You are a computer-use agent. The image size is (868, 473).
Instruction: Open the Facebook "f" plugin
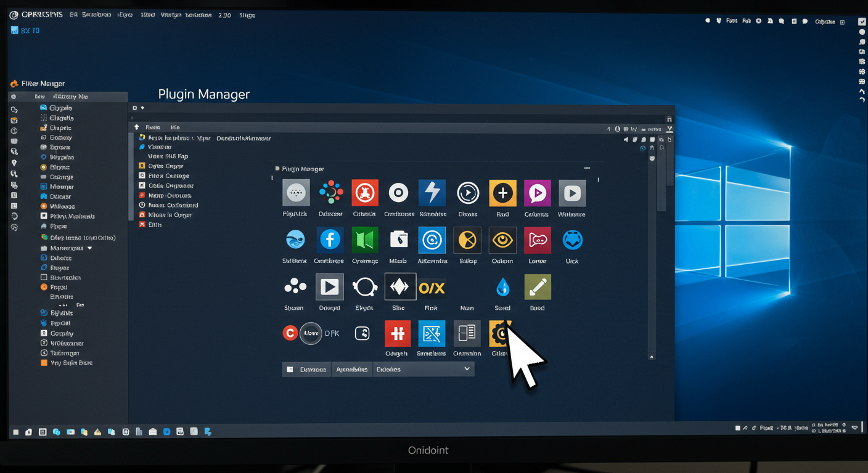pos(330,240)
